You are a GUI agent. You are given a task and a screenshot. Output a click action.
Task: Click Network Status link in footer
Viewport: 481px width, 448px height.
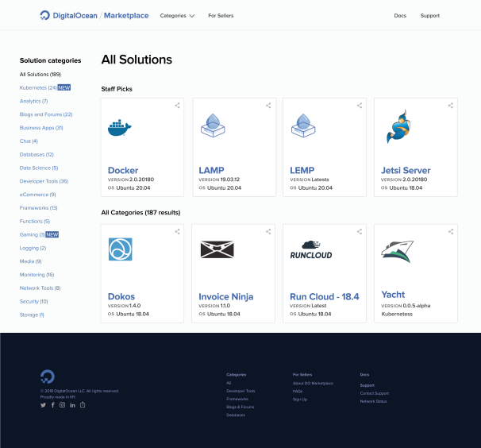click(373, 401)
